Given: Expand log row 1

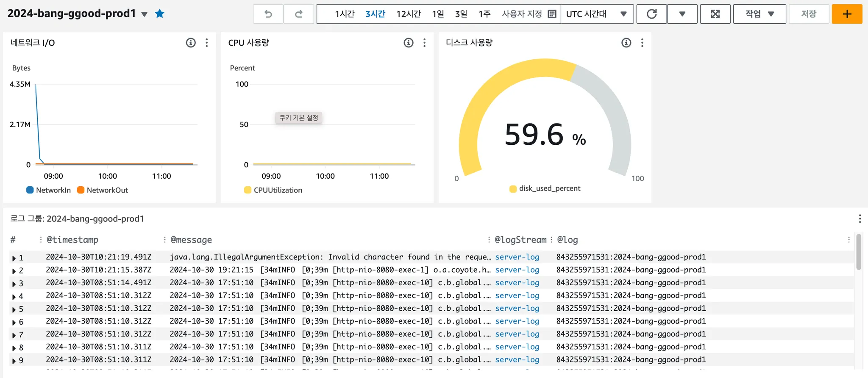Looking at the screenshot, I should pos(14,258).
